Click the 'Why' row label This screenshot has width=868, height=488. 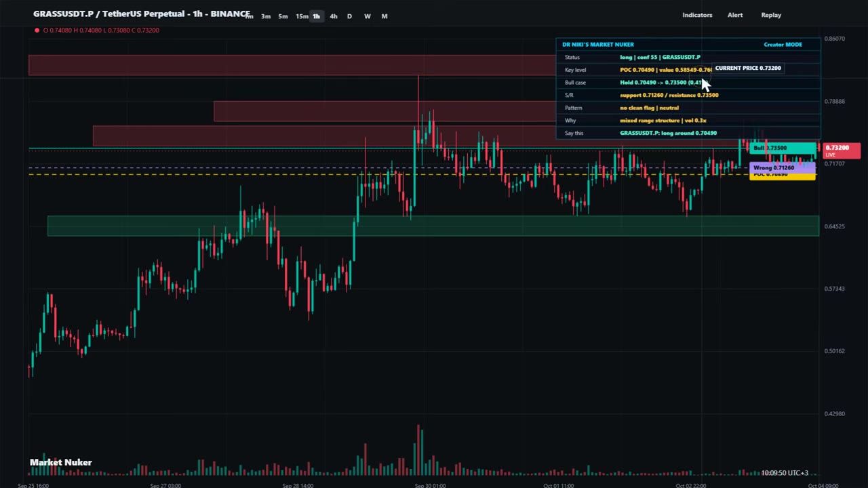[x=570, y=121]
